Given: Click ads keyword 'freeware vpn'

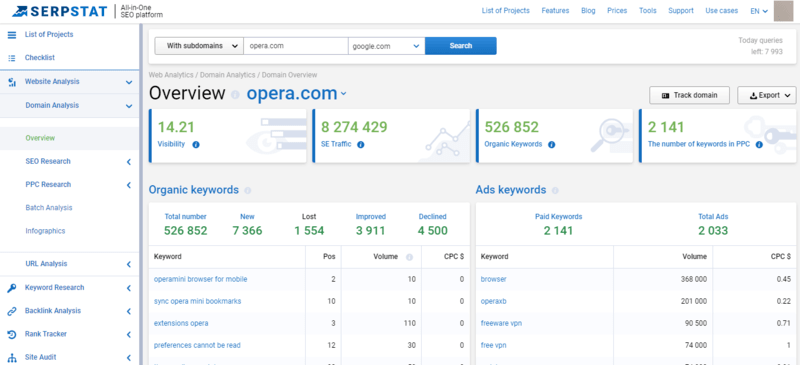Looking at the screenshot, I should [x=502, y=324].
